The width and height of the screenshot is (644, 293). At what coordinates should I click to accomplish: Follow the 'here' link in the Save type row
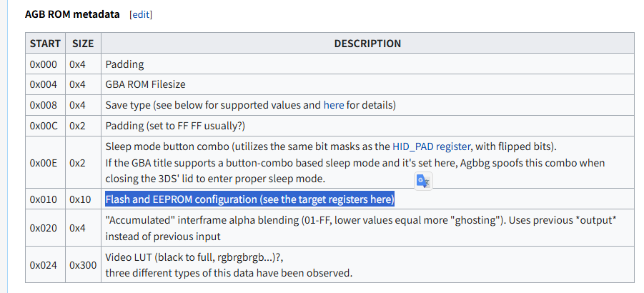pyautogui.click(x=334, y=105)
